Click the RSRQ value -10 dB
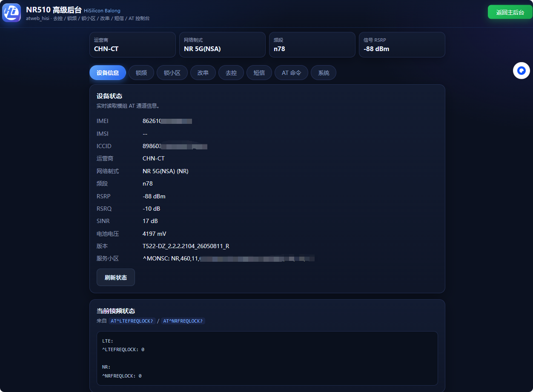533x392 pixels. click(152, 209)
